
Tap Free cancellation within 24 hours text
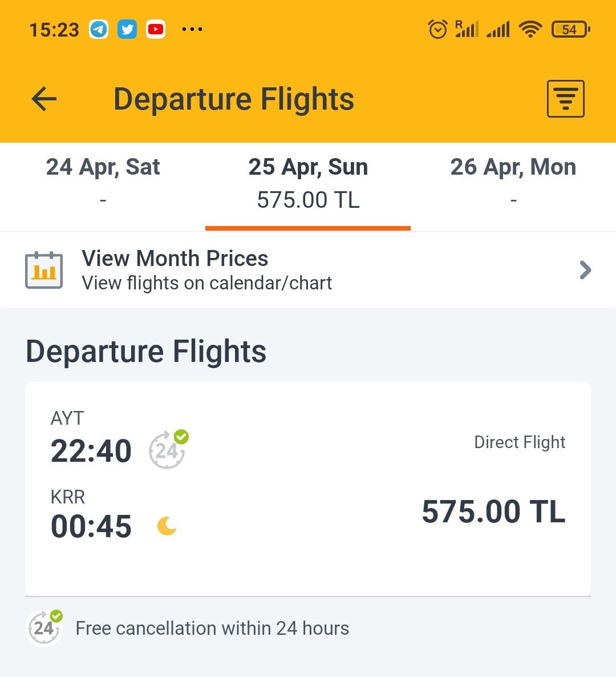click(212, 628)
